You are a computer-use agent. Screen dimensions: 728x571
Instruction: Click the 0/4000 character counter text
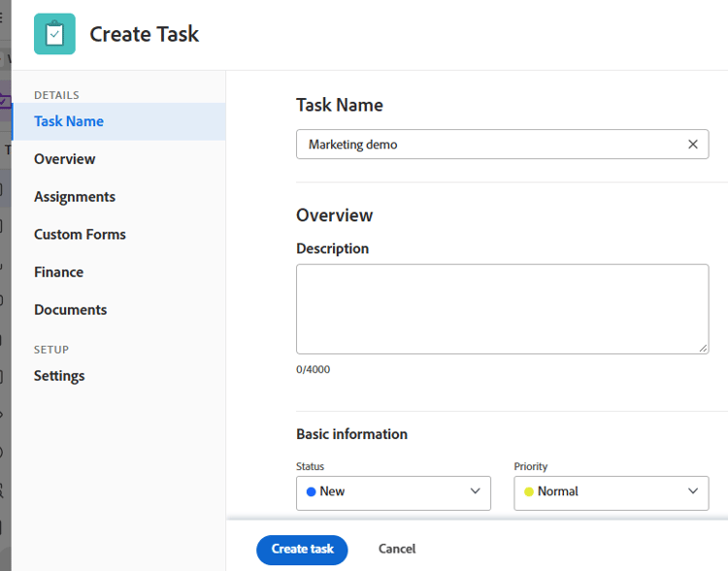click(313, 369)
